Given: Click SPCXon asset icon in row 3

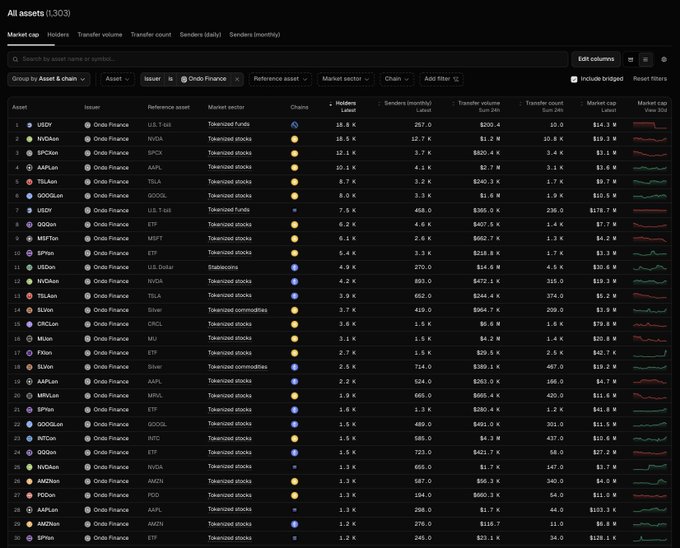Looking at the screenshot, I should pos(29,153).
